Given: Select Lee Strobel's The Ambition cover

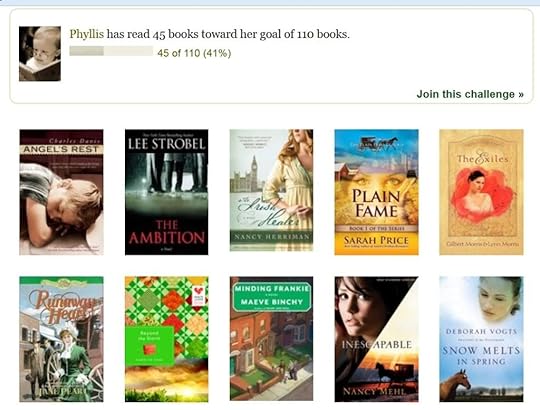Looking at the screenshot, I should [166, 192].
